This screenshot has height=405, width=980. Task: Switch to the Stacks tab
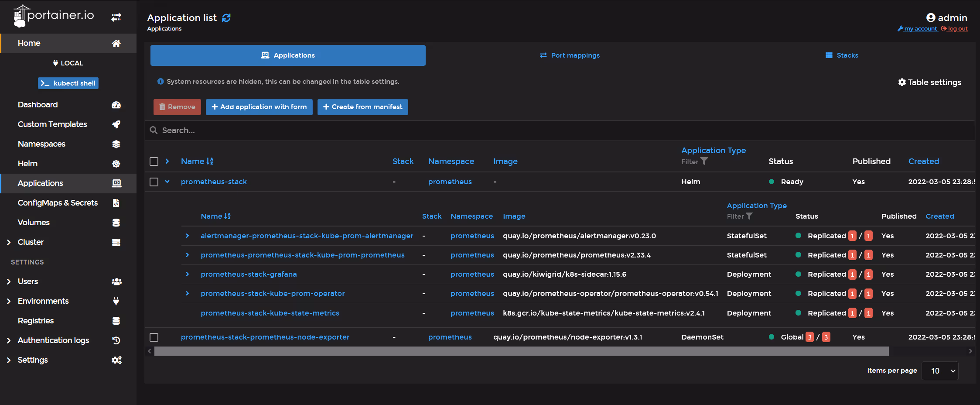pos(842,55)
